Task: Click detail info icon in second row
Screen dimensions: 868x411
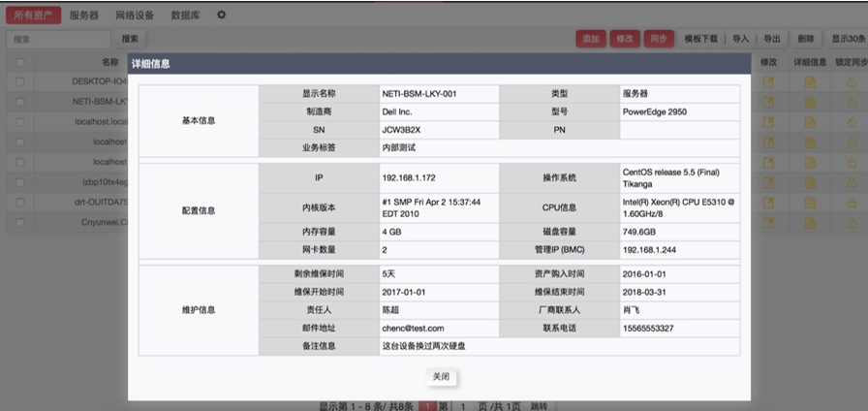Action: [810, 101]
